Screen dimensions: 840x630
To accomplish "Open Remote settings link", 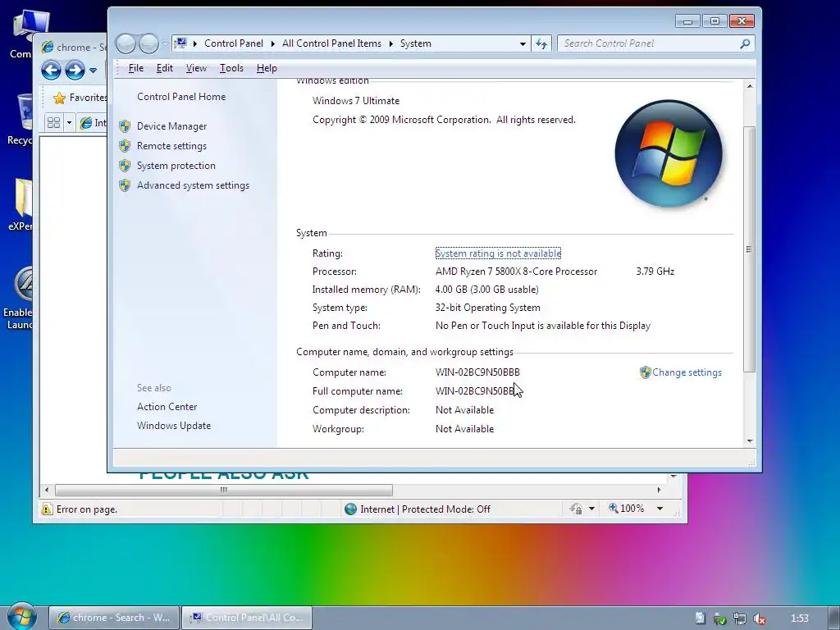I will click(171, 146).
